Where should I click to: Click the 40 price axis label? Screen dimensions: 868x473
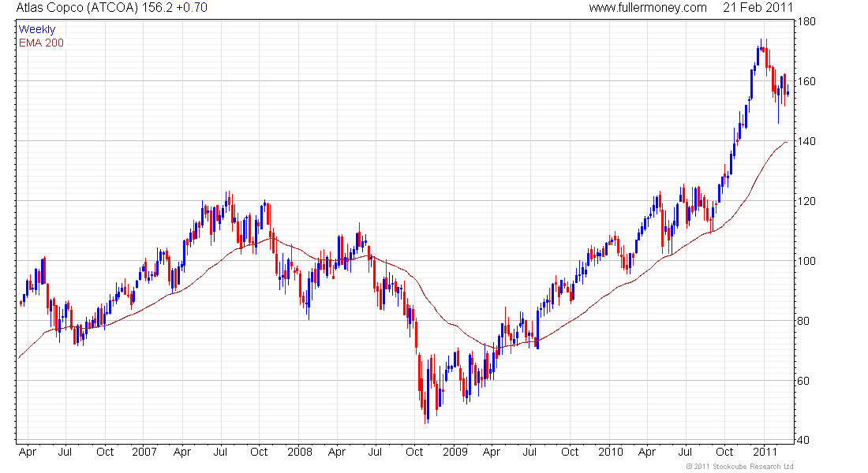click(803, 441)
